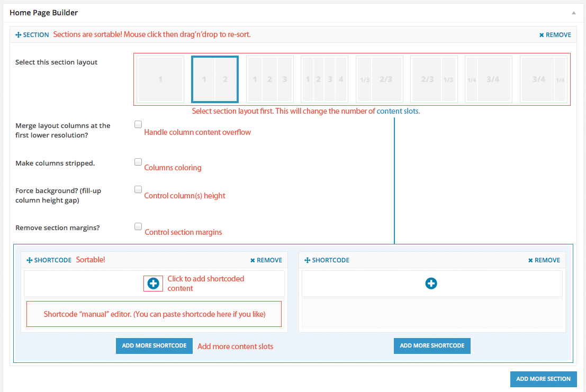Click plus icon to add shortcoded content

[x=153, y=283]
